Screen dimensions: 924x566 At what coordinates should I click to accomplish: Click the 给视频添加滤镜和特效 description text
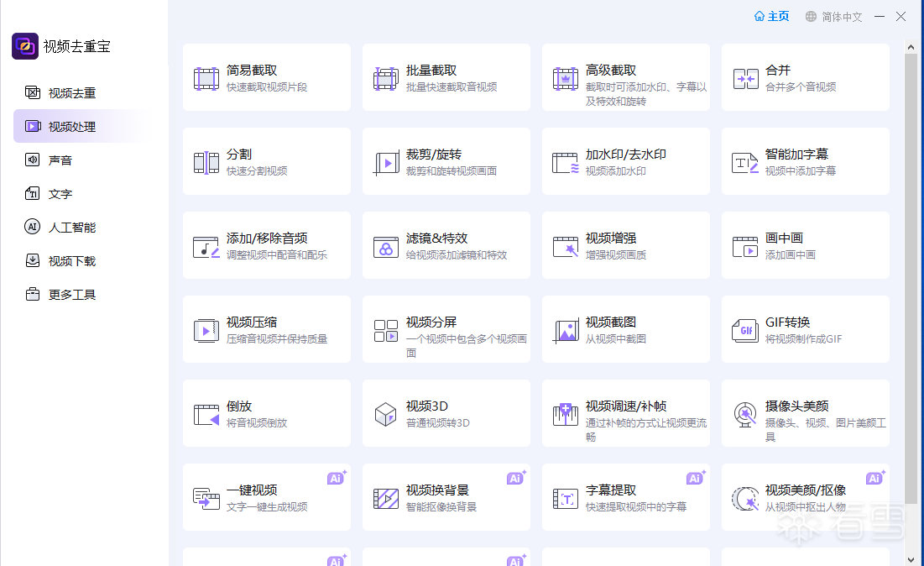click(457, 255)
